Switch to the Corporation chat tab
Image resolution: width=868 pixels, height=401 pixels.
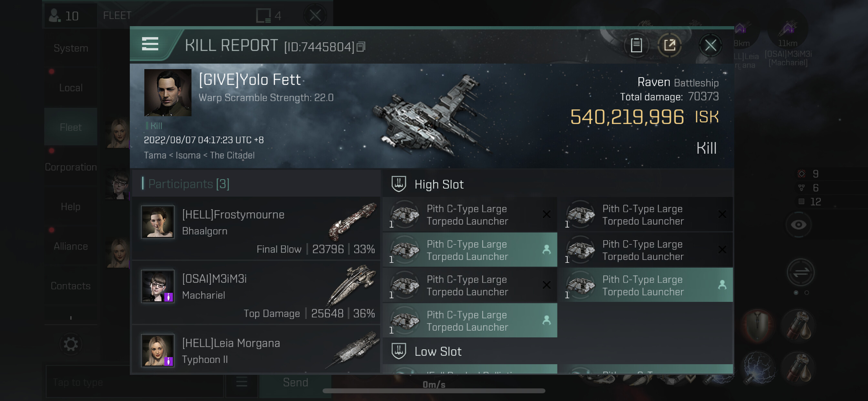pyautogui.click(x=71, y=167)
